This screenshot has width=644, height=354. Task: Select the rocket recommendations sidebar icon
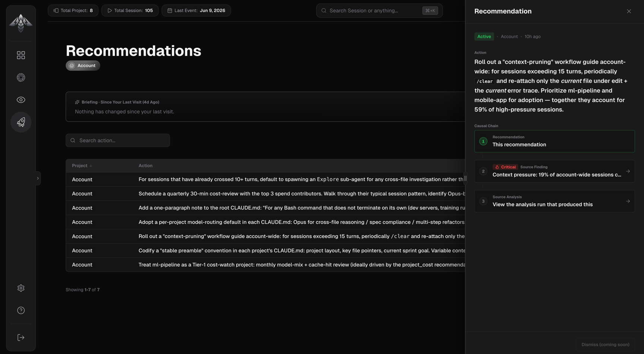21,122
